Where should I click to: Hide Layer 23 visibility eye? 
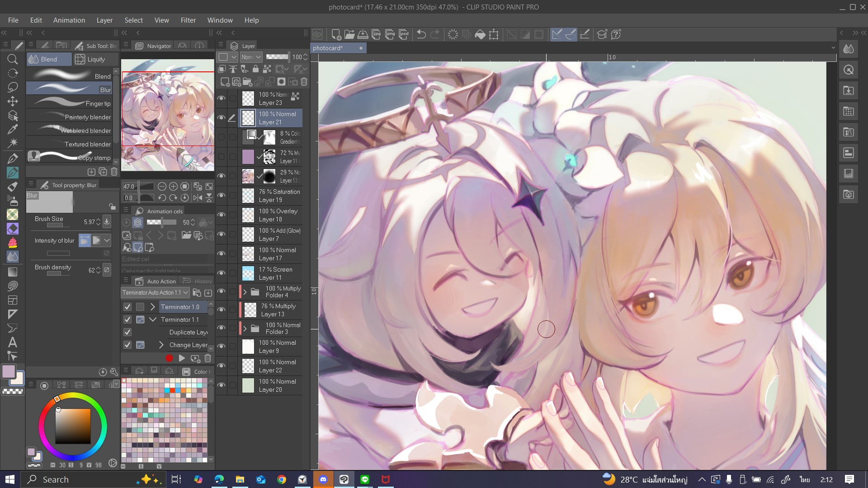[x=222, y=99]
